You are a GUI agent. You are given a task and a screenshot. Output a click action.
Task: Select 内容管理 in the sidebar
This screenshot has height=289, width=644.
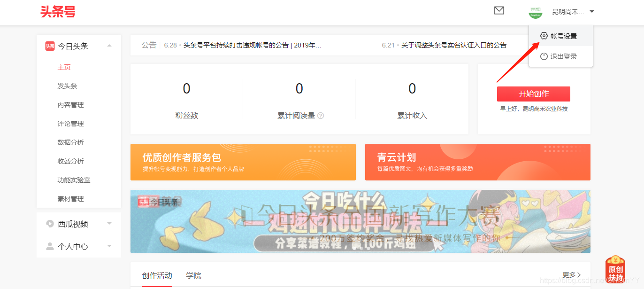tap(70, 105)
